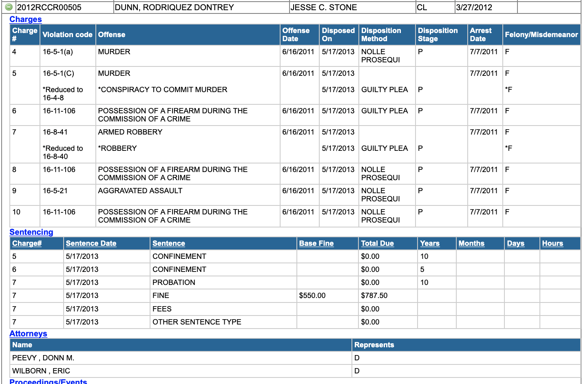
Task: Select the FEES sentence cell
Action: tap(223, 309)
